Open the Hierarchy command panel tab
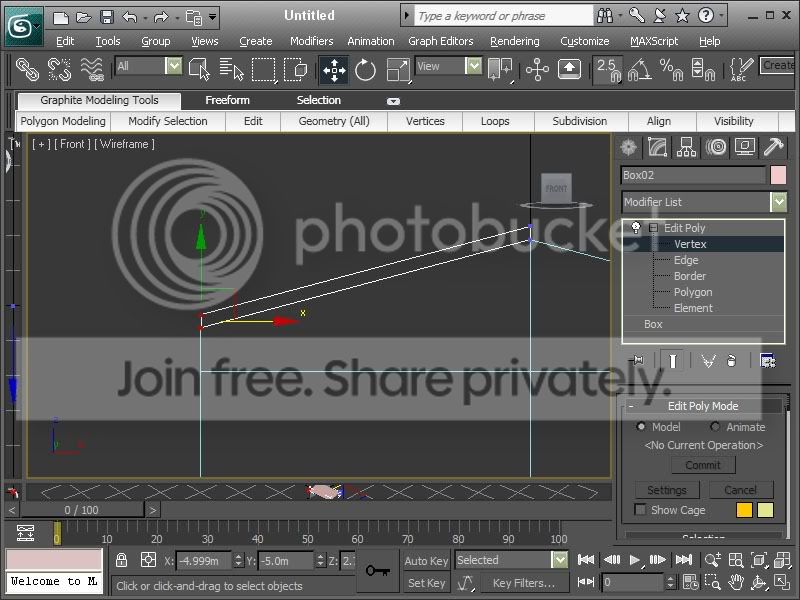This screenshot has width=800, height=600. [686, 147]
